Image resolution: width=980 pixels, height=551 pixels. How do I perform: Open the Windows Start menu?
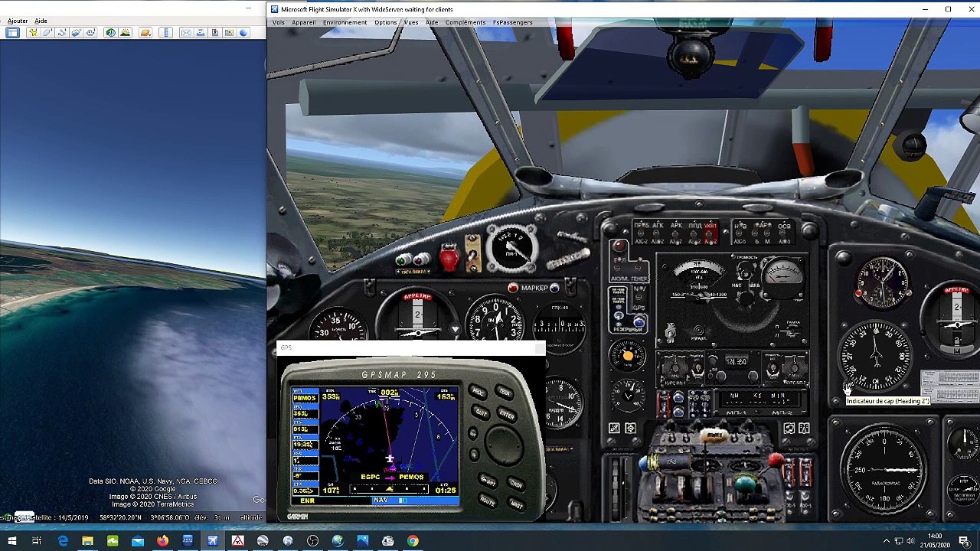[x=11, y=541]
